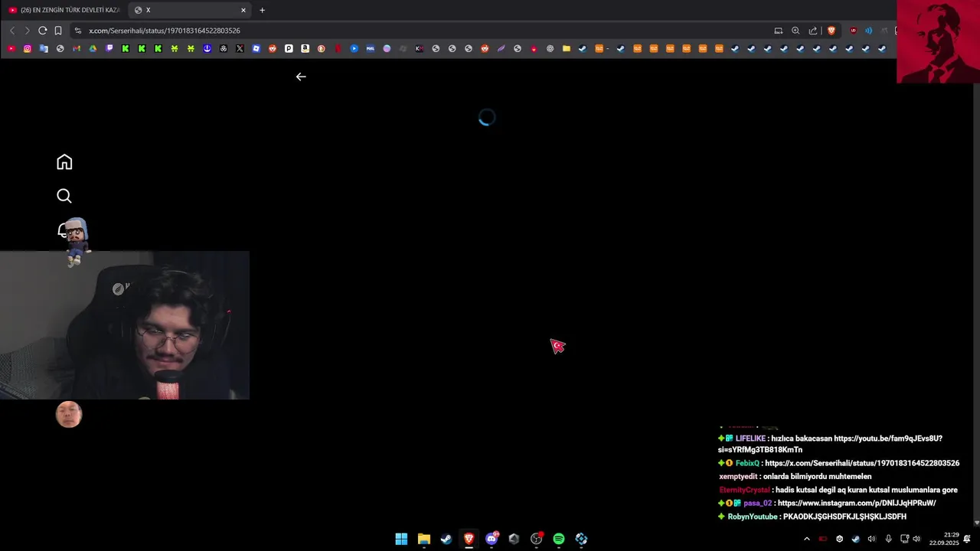Click the browser Forward navigation arrow
The image size is (980, 551).
pyautogui.click(x=27, y=31)
